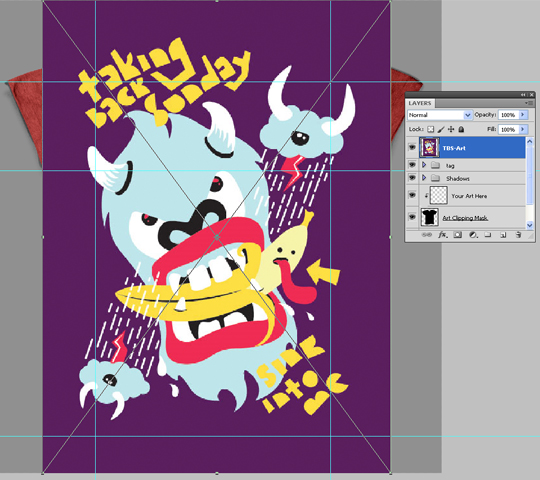The height and width of the screenshot is (480, 540).
Task: Open the Layers panel options menu
Action: coord(528,103)
